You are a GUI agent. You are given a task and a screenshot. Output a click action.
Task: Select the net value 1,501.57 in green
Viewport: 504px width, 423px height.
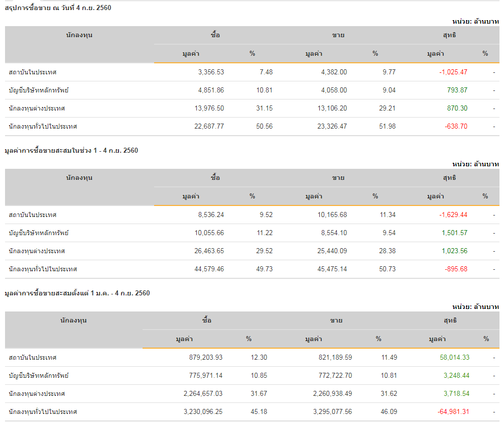tap(454, 233)
